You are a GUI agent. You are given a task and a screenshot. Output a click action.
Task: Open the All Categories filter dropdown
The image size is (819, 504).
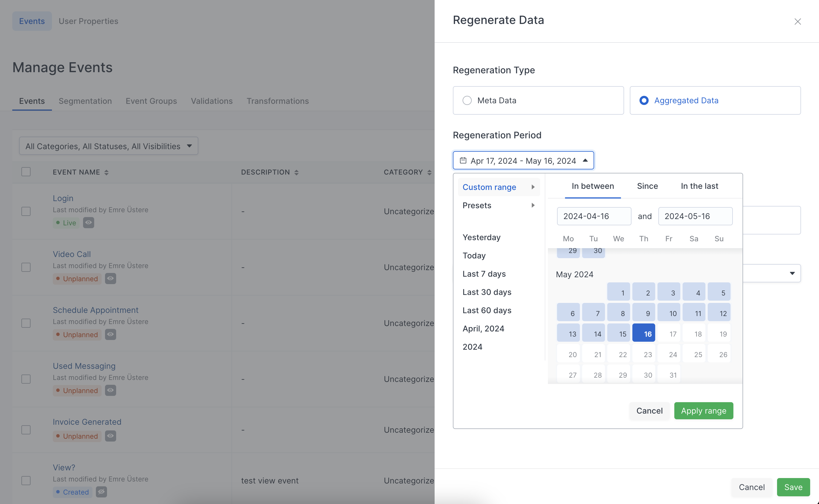(109, 146)
